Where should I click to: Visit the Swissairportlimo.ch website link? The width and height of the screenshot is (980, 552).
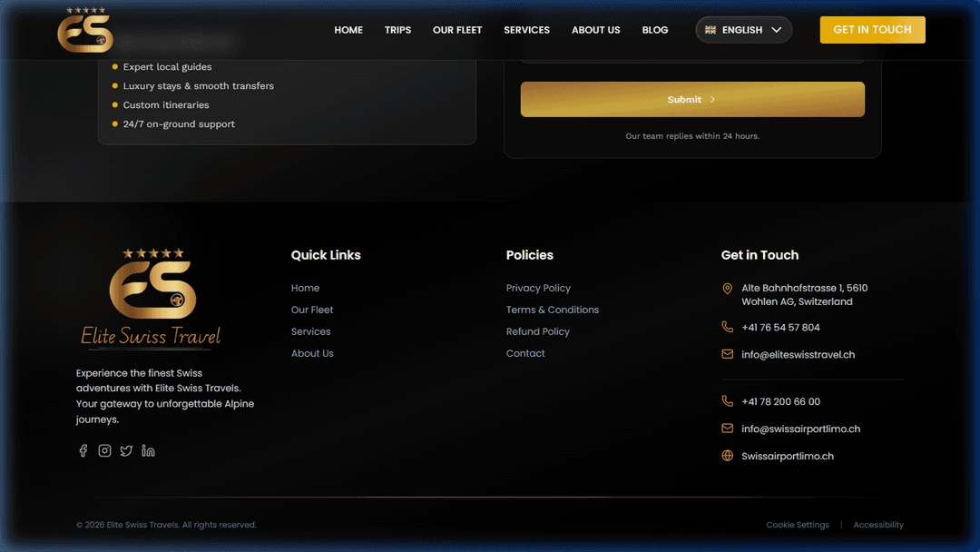click(788, 457)
